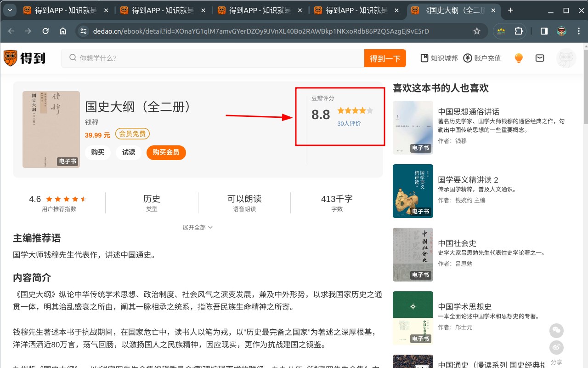Viewport: 588px width, 368px height.
Task: Open the 30人评价 reviews link
Action: coord(349,123)
